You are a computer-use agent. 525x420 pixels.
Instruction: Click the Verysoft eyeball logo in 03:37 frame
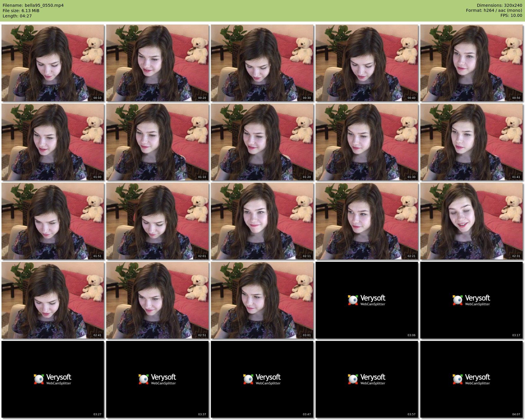[143, 379]
